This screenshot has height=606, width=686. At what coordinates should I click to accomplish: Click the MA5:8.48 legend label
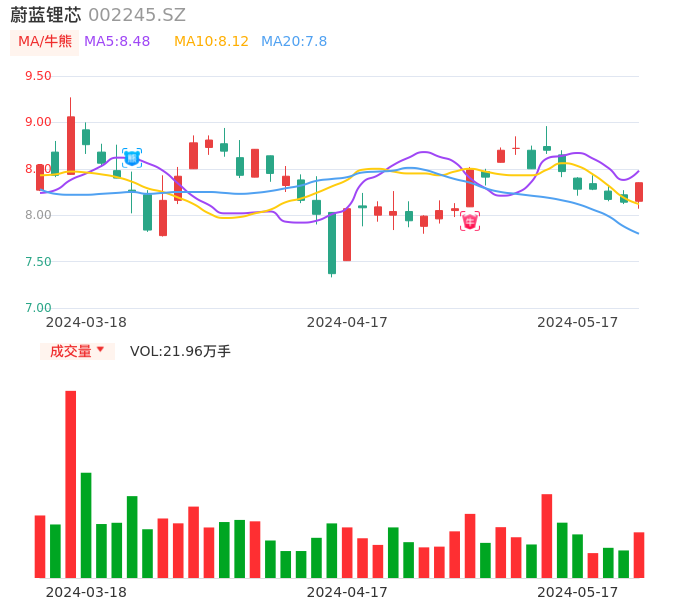click(x=117, y=42)
